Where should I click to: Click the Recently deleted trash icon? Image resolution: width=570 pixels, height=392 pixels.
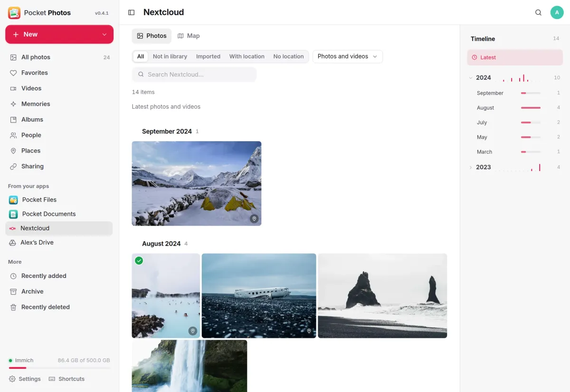click(x=13, y=307)
